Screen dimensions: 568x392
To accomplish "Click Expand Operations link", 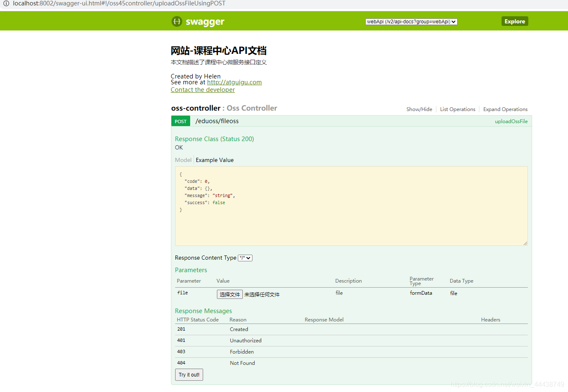I will click(x=505, y=109).
